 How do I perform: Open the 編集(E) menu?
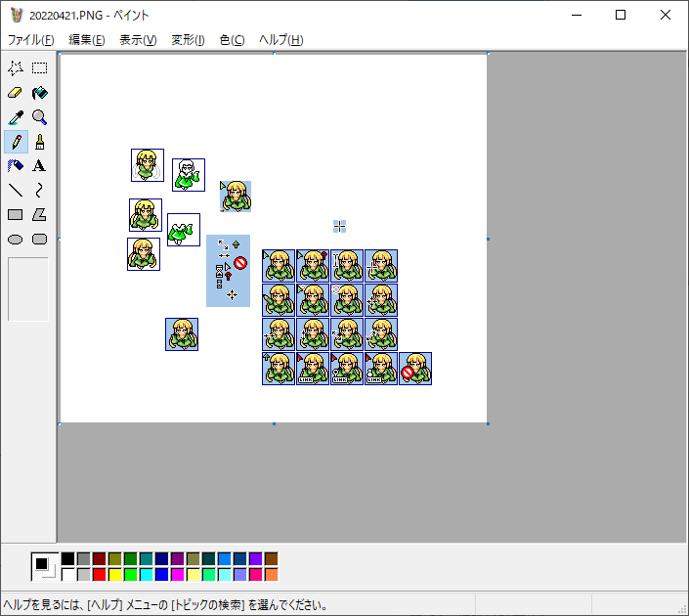click(86, 40)
